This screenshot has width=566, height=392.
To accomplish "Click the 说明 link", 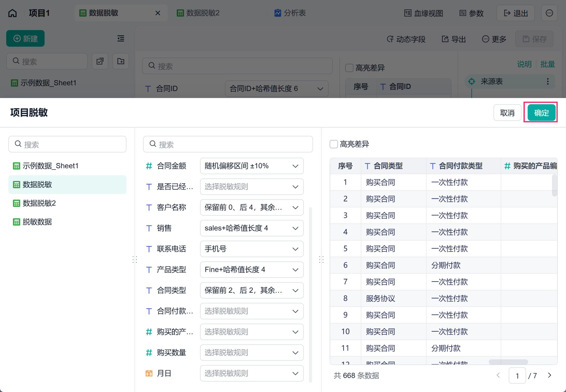I will click(x=524, y=64).
